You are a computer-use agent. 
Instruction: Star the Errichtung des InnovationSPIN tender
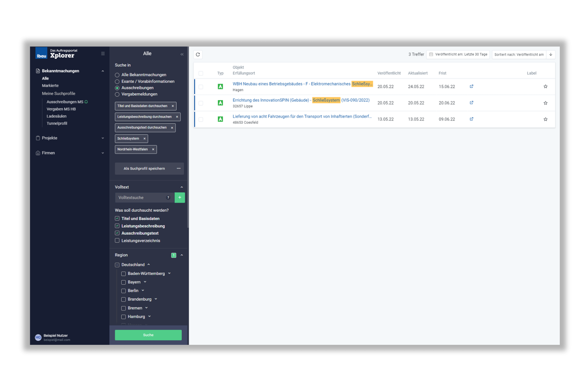point(545,103)
